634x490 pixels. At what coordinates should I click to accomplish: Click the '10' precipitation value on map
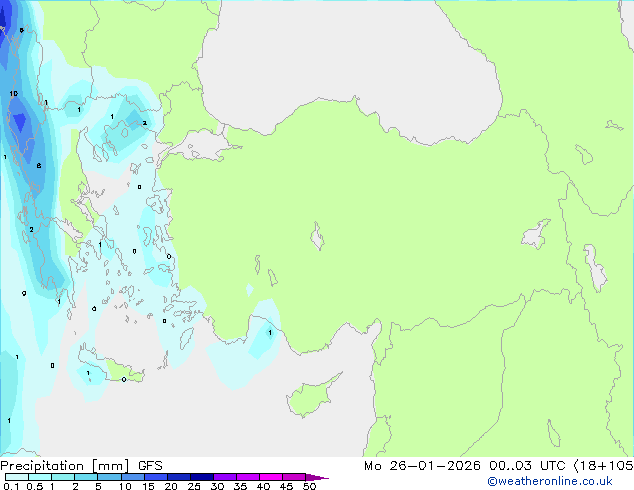click(14, 94)
